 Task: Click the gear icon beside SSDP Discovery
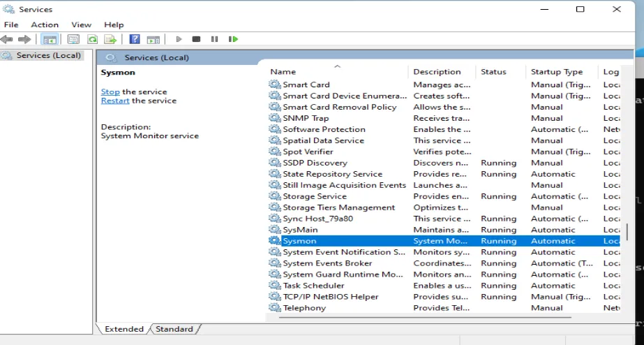274,163
